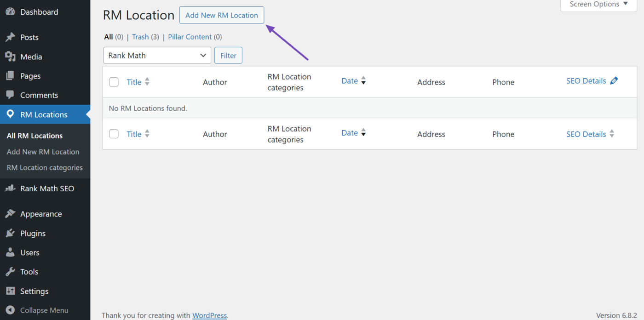Image resolution: width=644 pixels, height=320 pixels.
Task: Open the Rank Math filter dropdown
Action: pyautogui.click(x=157, y=55)
